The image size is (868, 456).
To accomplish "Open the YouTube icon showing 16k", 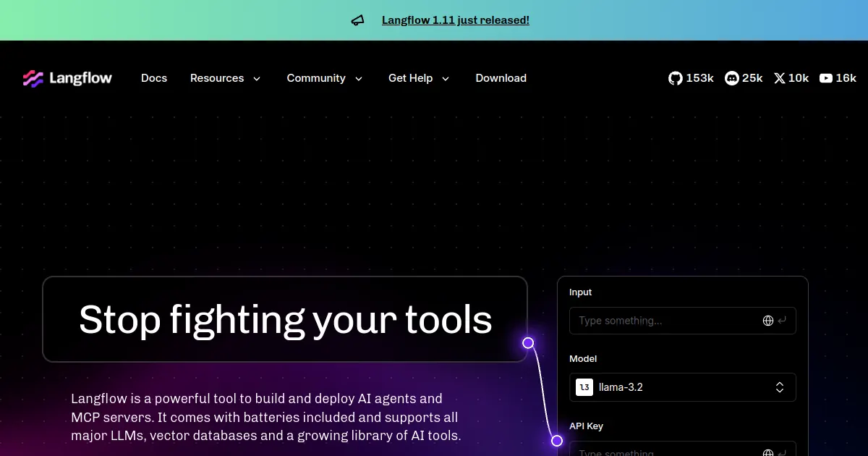I will (826, 78).
